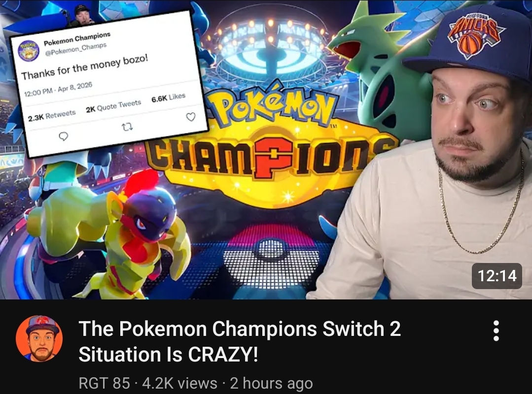Tap the reply bubble icon in tweet

(64, 136)
